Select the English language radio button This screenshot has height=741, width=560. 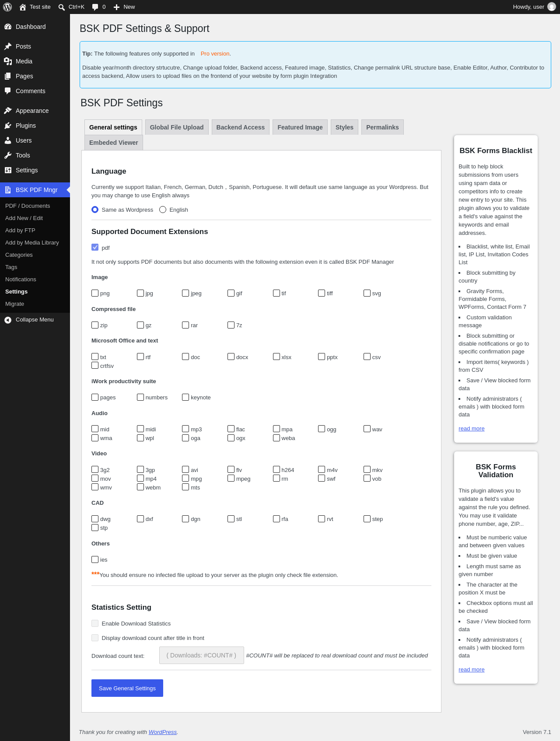pos(163,210)
